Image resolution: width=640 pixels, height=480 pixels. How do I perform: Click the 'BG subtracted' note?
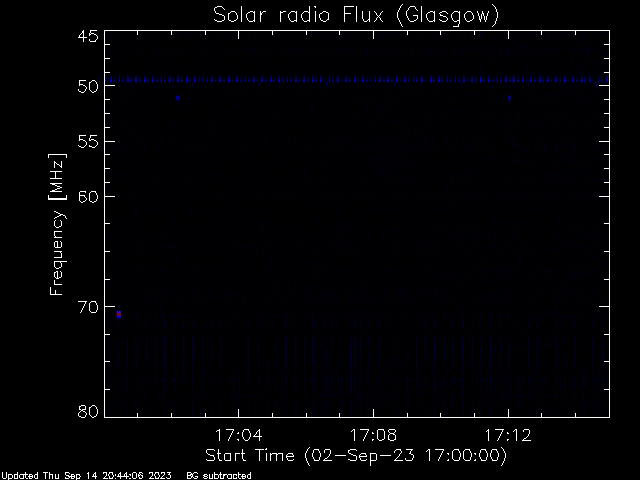coord(219,476)
